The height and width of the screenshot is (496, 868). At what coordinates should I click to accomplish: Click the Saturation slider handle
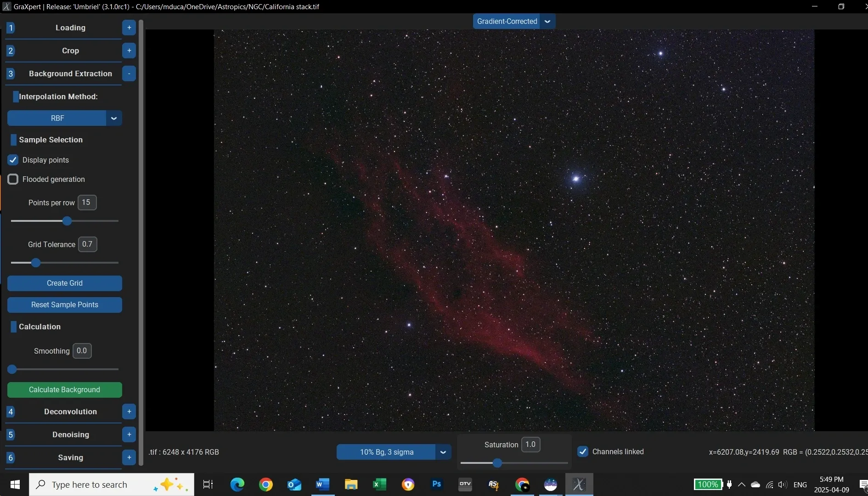(497, 463)
